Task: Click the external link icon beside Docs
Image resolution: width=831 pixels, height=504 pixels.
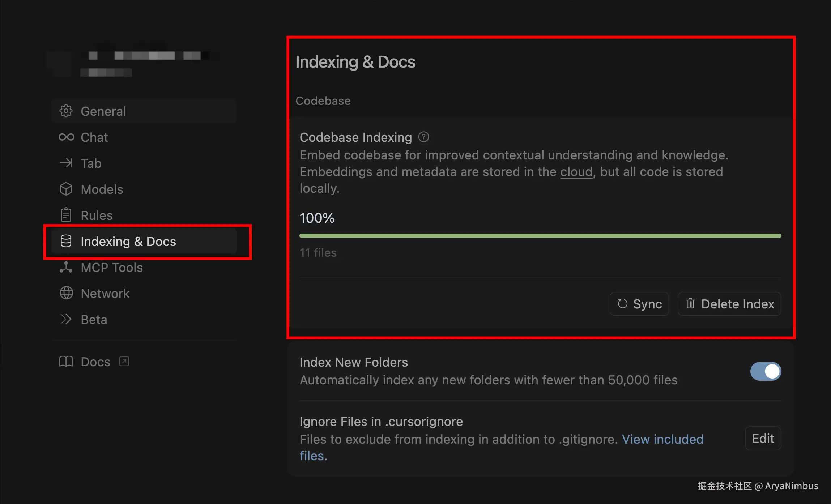Action: click(x=124, y=362)
